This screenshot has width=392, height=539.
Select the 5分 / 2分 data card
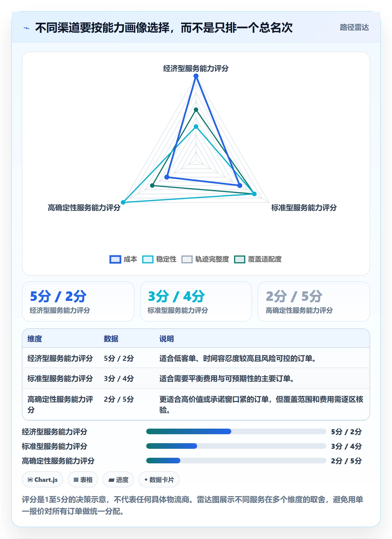pyautogui.click(x=78, y=301)
